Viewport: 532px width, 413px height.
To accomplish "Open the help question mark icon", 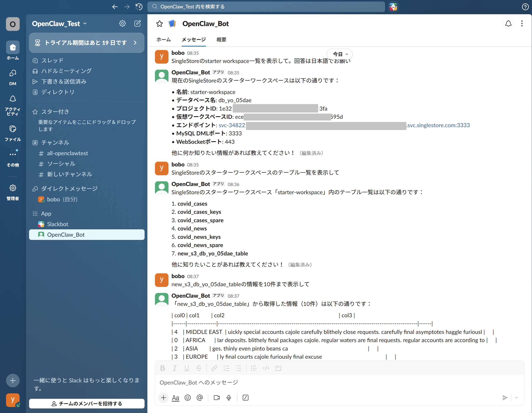I will pyautogui.click(x=525, y=7).
